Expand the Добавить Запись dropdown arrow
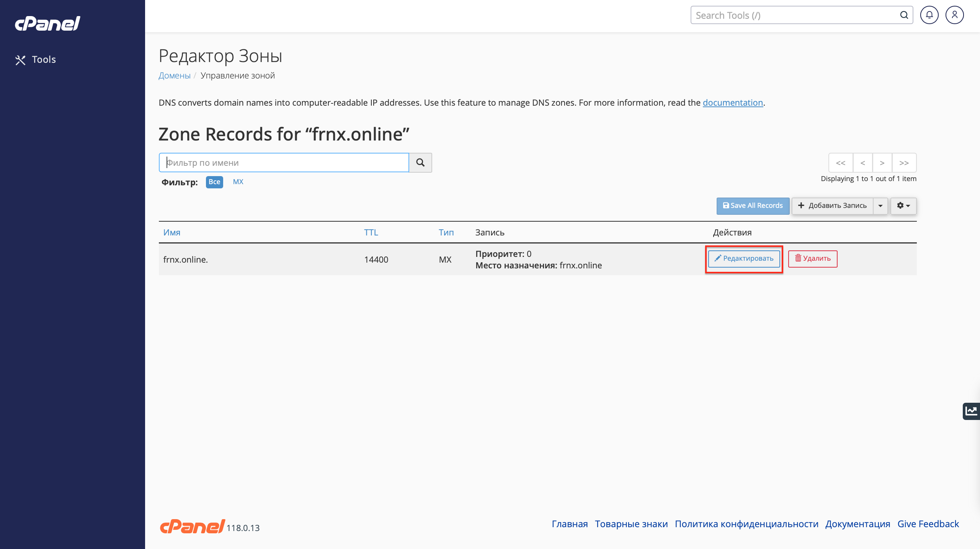Image resolution: width=980 pixels, height=549 pixels. (880, 206)
